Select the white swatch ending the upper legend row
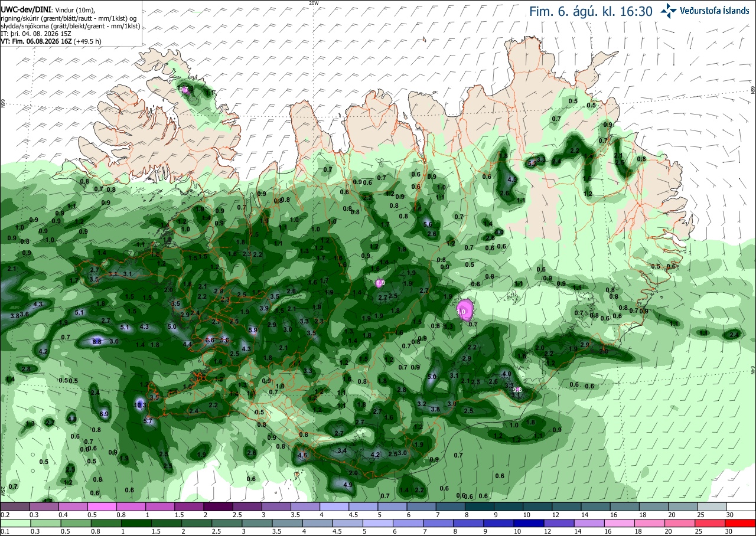Image resolution: width=756 pixels, height=536 pixels. coord(741,506)
